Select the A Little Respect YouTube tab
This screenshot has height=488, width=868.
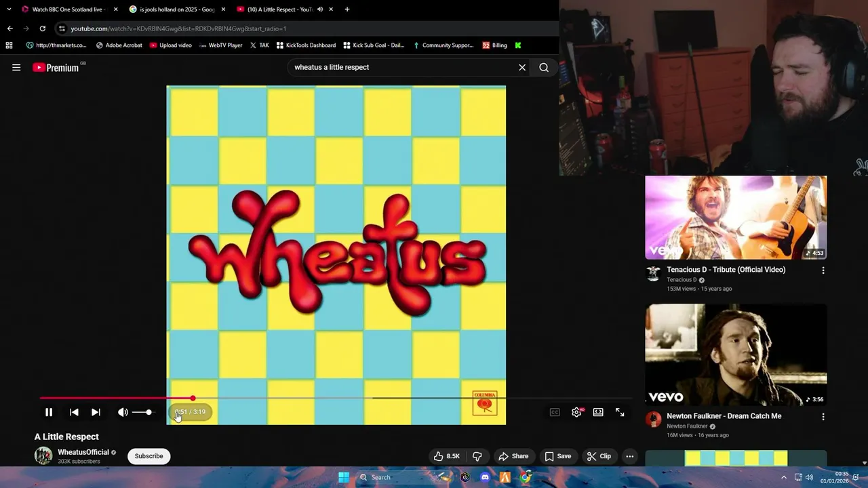(278, 9)
